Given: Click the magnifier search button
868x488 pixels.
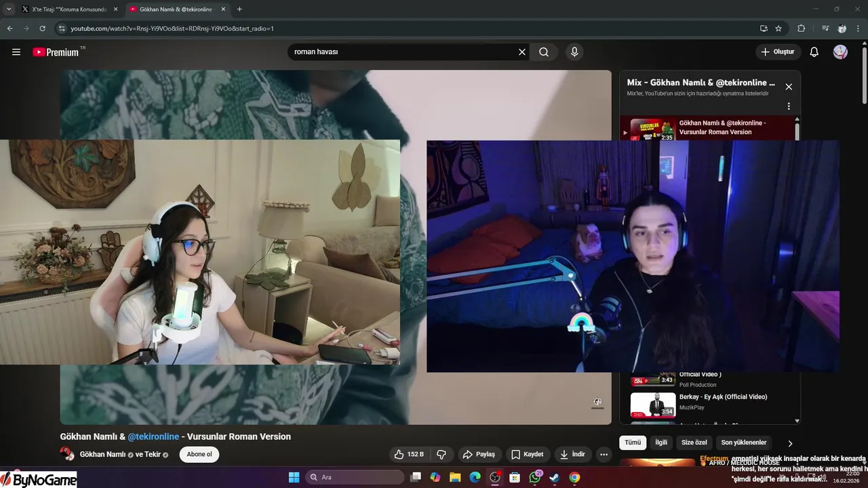Looking at the screenshot, I should pyautogui.click(x=544, y=52).
